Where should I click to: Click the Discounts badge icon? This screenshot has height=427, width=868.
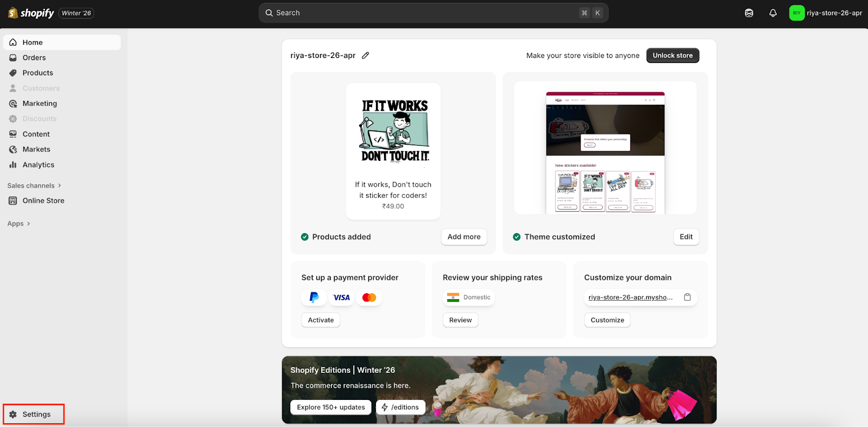point(13,119)
